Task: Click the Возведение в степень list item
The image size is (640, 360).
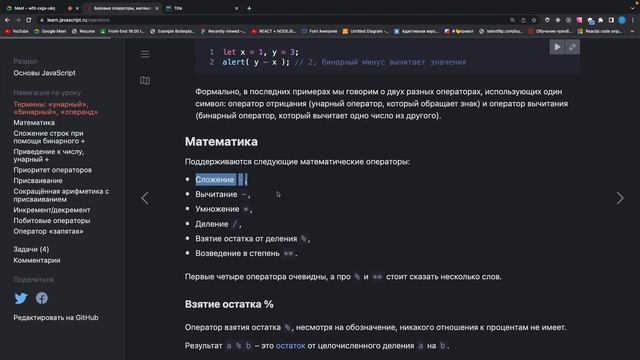Action: (246, 253)
